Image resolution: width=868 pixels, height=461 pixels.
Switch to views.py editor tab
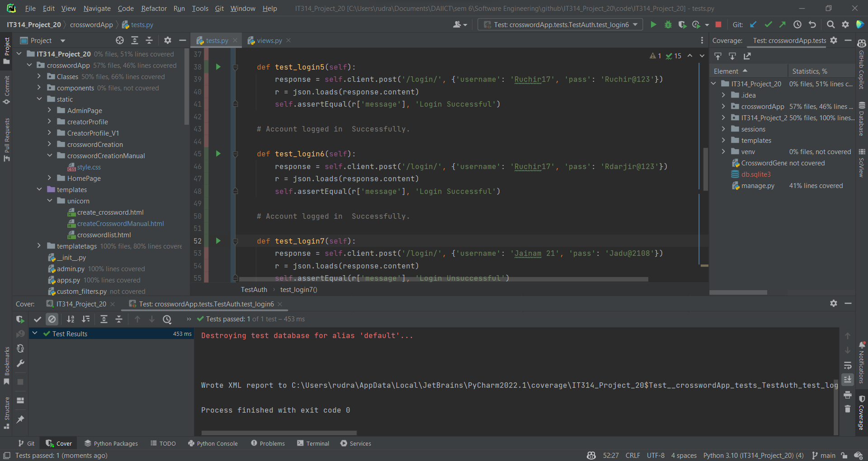coord(269,40)
